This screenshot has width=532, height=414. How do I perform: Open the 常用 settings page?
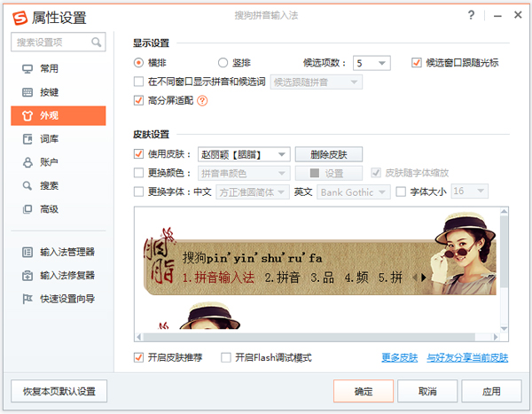59,69
